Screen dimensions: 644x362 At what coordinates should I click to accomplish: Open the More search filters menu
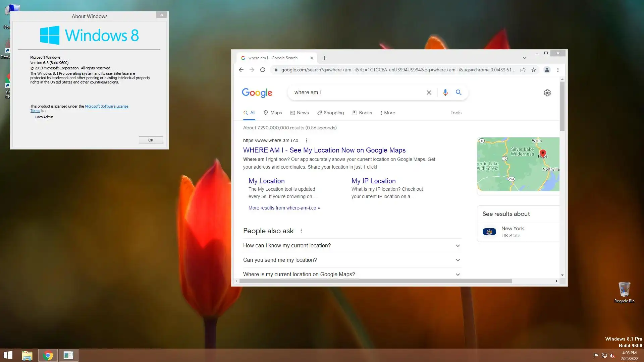tap(387, 113)
